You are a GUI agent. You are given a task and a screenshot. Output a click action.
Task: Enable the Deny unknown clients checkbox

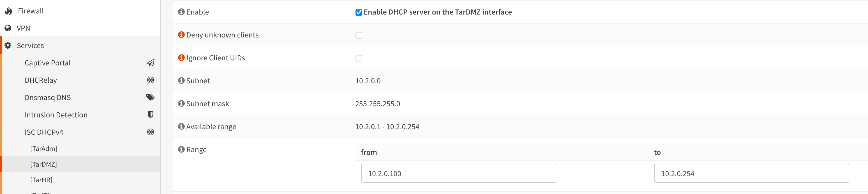pyautogui.click(x=359, y=35)
